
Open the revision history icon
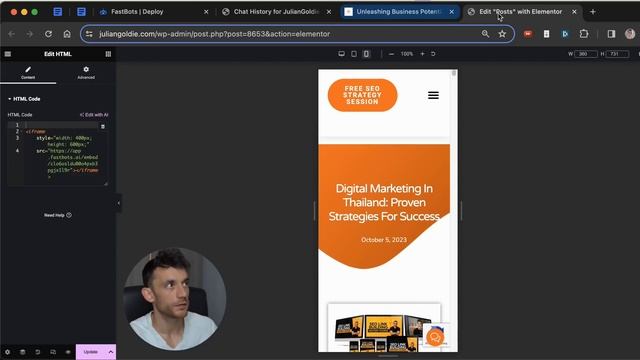[x=38, y=352]
